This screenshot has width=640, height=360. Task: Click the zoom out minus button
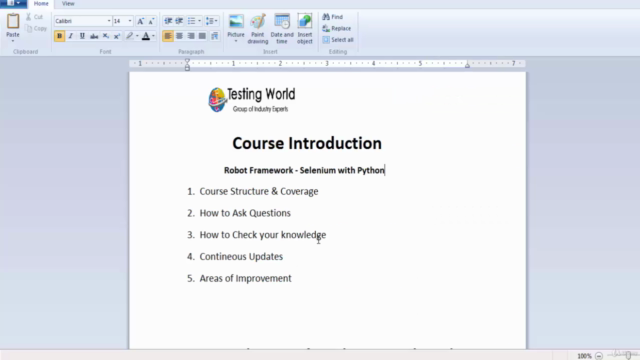click(x=599, y=356)
